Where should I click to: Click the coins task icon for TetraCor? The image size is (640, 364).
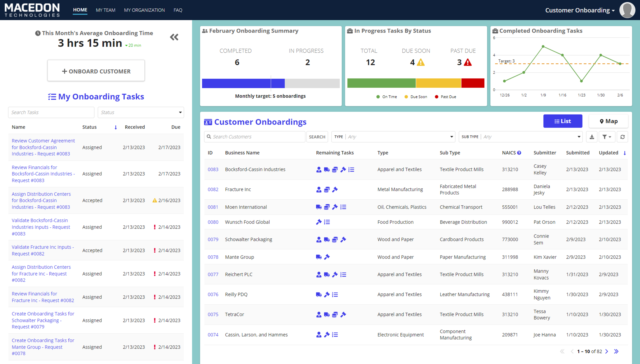point(335,314)
